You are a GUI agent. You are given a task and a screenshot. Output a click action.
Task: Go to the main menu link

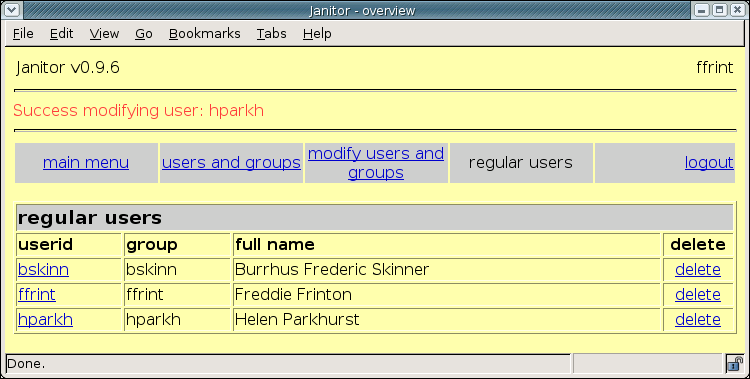click(x=86, y=163)
